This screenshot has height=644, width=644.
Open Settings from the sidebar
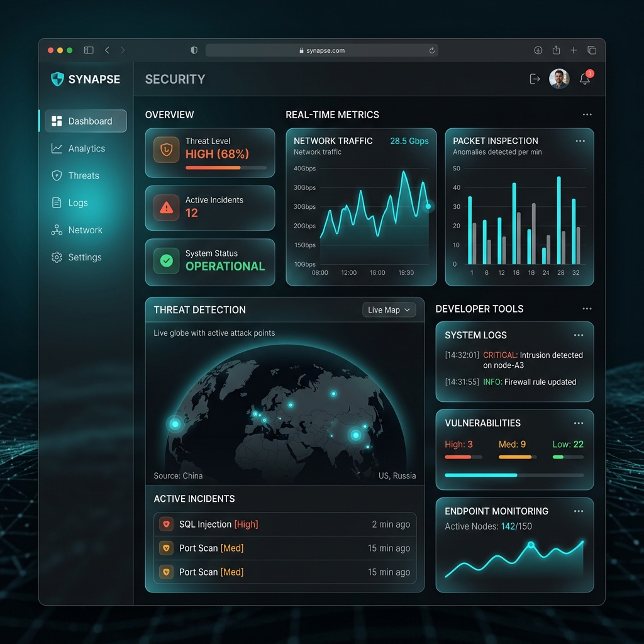tap(76, 257)
